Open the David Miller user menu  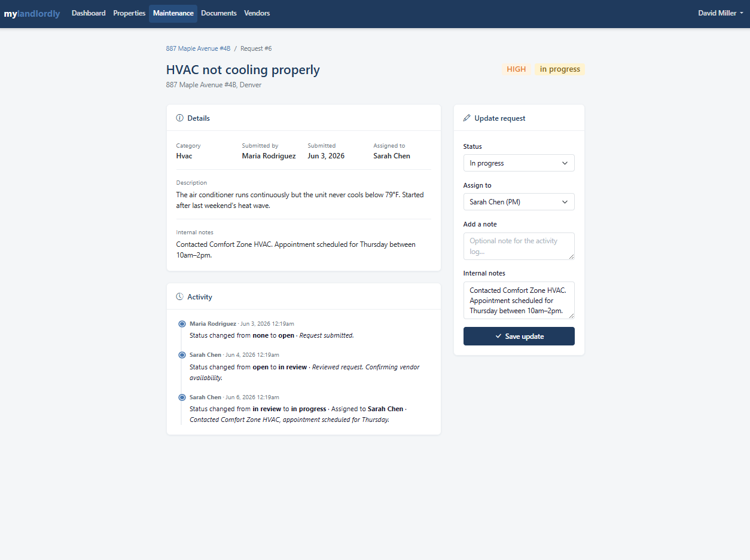pos(721,13)
